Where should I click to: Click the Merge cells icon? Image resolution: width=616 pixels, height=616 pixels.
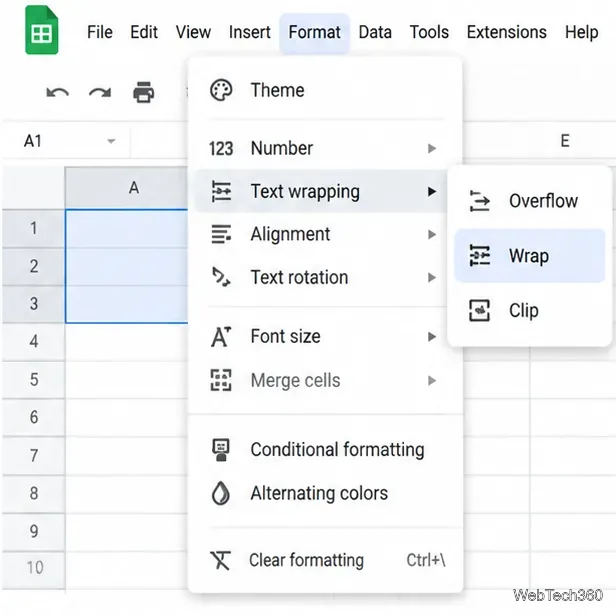[x=221, y=380]
